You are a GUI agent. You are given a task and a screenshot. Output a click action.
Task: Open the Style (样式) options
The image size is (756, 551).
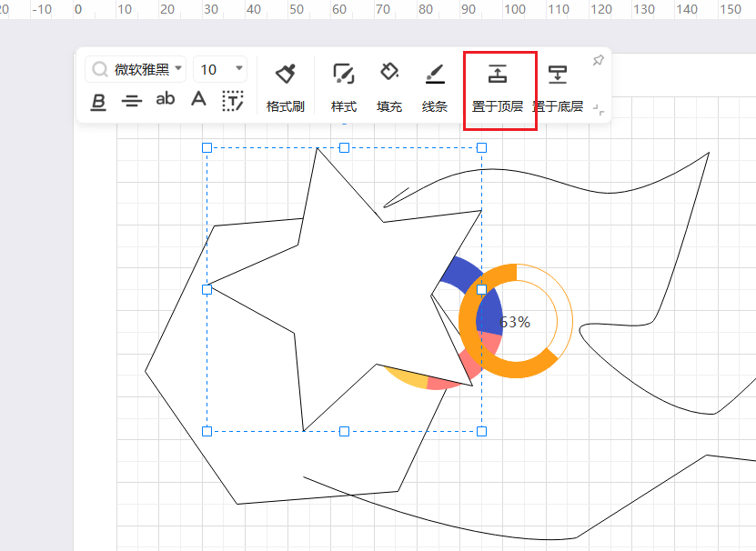343,87
